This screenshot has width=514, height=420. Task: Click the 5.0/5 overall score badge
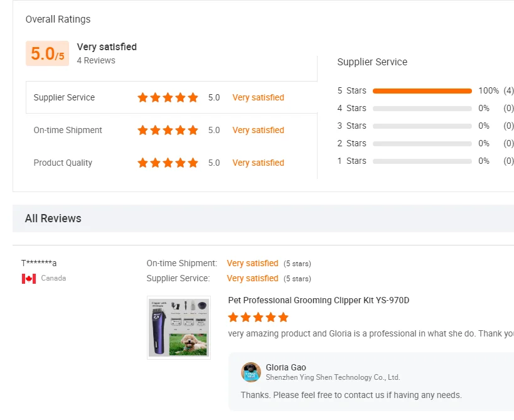pos(47,54)
